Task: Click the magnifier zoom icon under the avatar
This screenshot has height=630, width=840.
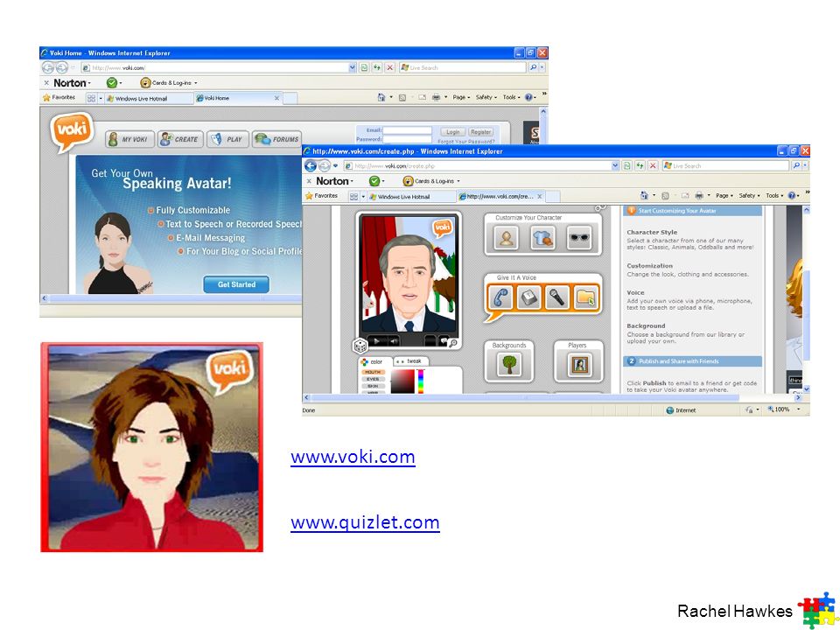Action: 453,343
